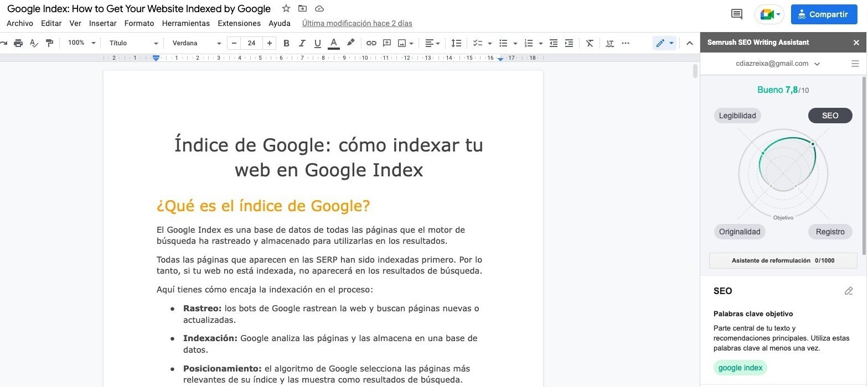Screen dimensions: 868x387
Task: Open comment history icon in the header
Action: pos(737,14)
